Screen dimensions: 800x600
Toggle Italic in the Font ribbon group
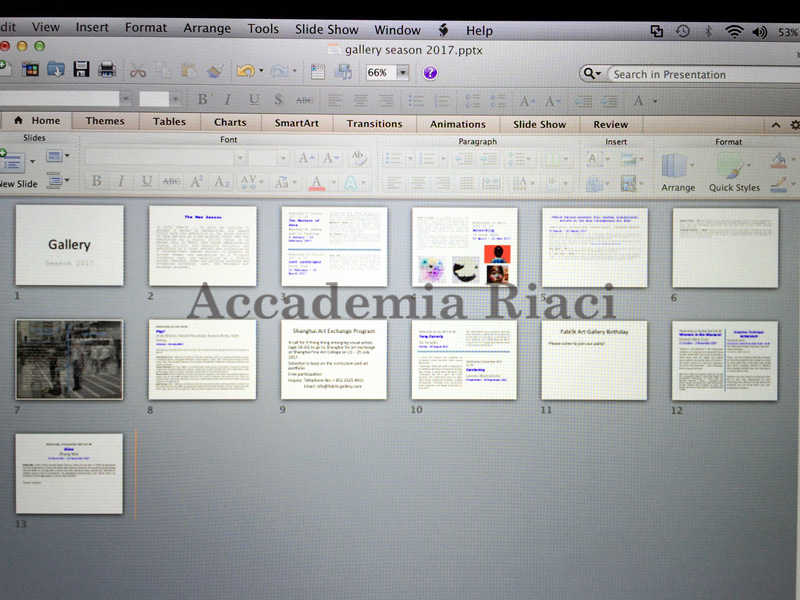click(121, 181)
